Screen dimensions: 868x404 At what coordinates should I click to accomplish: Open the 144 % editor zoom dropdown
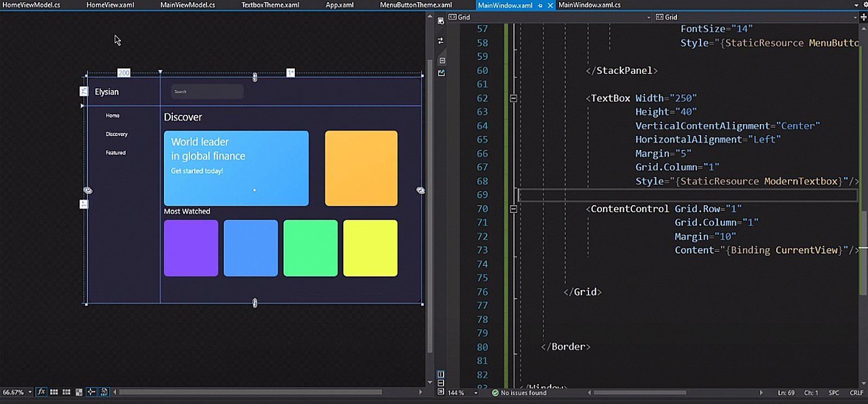click(476, 393)
